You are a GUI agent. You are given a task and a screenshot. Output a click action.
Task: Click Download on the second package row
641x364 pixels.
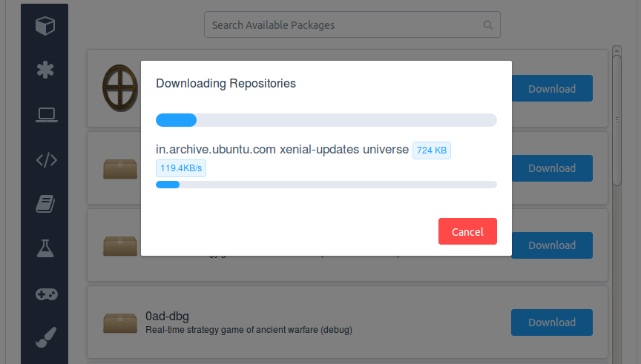click(552, 168)
